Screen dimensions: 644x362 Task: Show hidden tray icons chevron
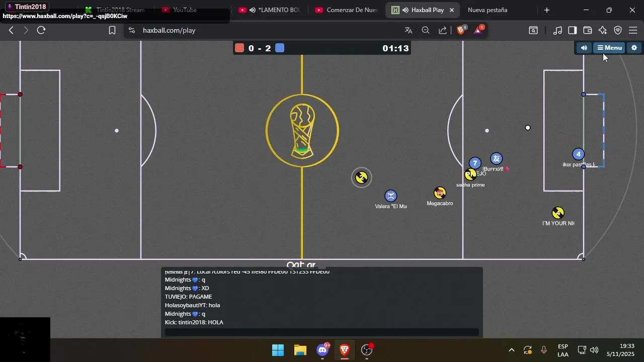[x=512, y=350]
